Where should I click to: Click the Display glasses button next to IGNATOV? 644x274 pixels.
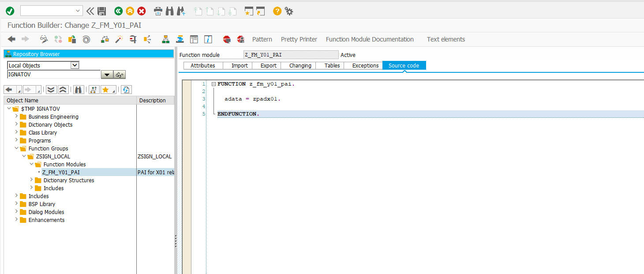120,75
